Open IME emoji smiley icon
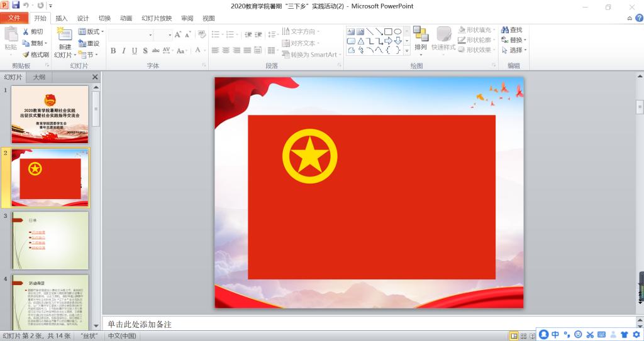Image resolution: width=644 pixels, height=341 pixels. (579, 335)
